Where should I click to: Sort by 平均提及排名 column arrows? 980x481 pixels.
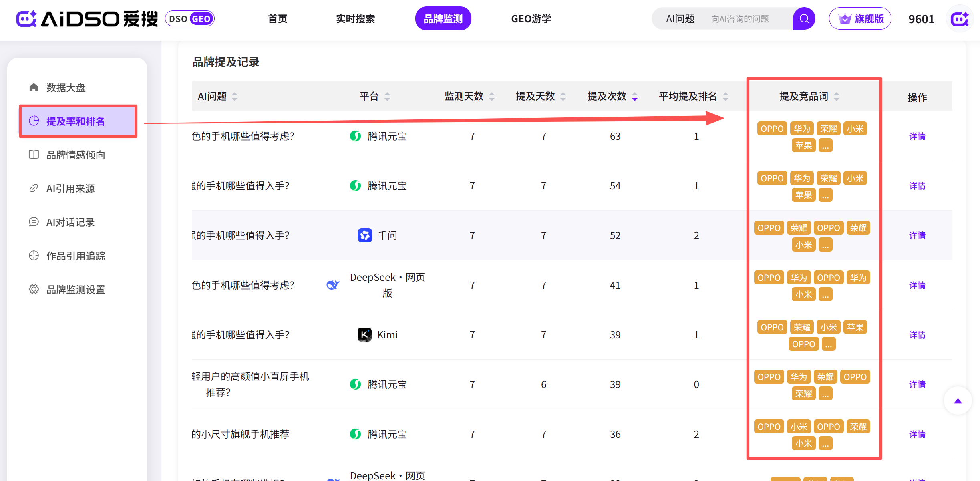(726, 97)
